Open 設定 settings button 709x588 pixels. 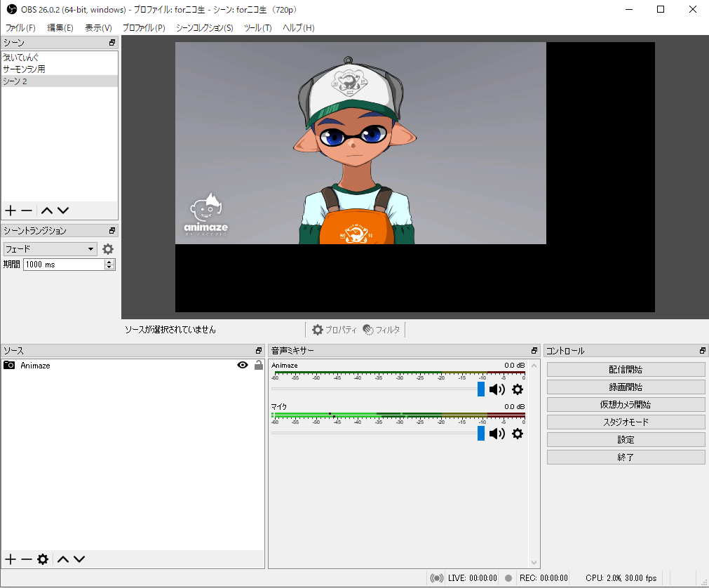click(626, 440)
